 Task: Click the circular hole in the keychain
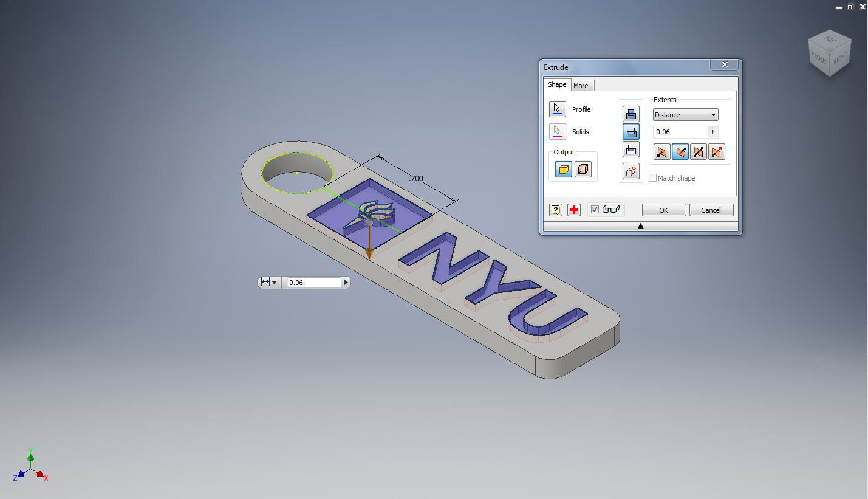297,174
